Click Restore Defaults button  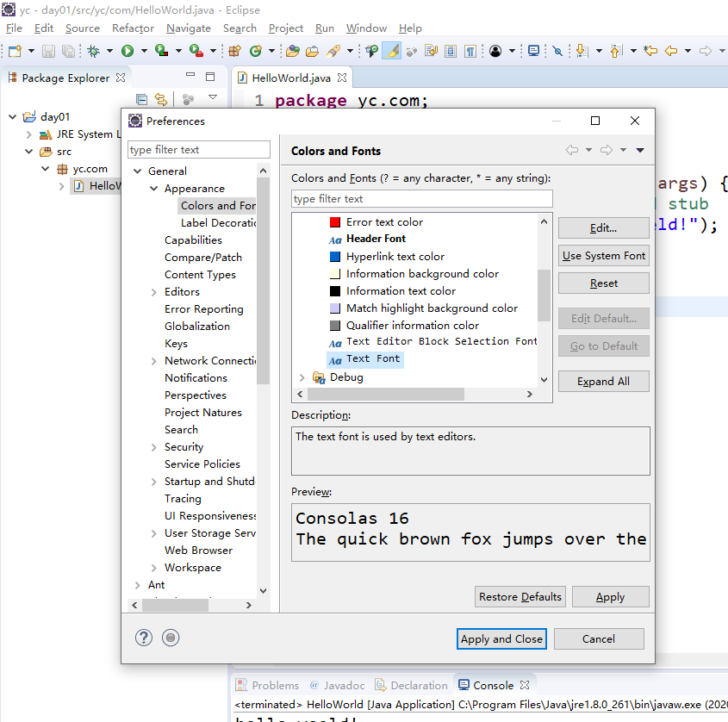[x=520, y=596]
